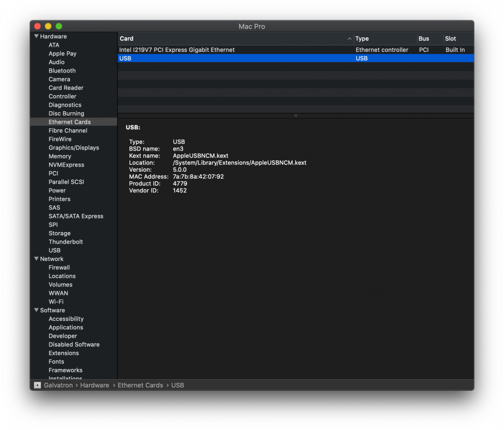The height and width of the screenshot is (430, 504).
Task: Sort by the Slot column header
Action: [459, 39]
